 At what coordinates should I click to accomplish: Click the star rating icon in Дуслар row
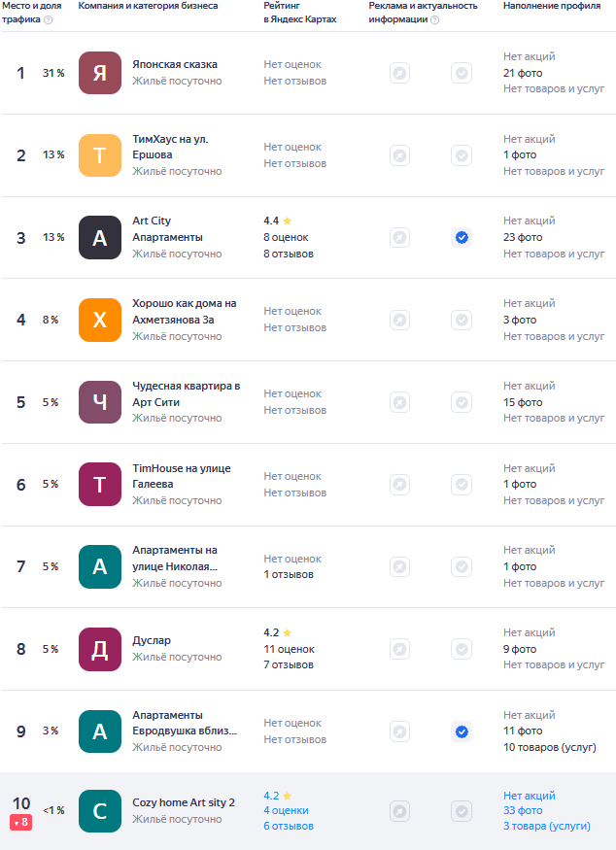(x=287, y=632)
